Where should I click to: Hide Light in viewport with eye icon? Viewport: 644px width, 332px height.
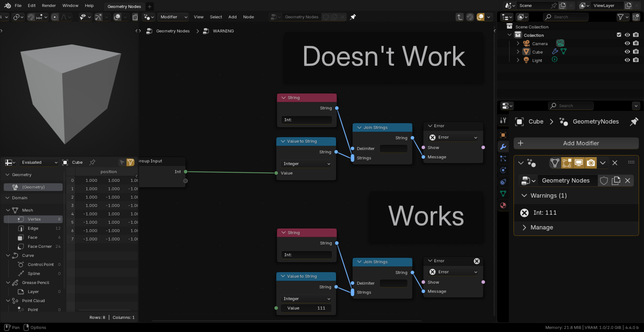627,60
